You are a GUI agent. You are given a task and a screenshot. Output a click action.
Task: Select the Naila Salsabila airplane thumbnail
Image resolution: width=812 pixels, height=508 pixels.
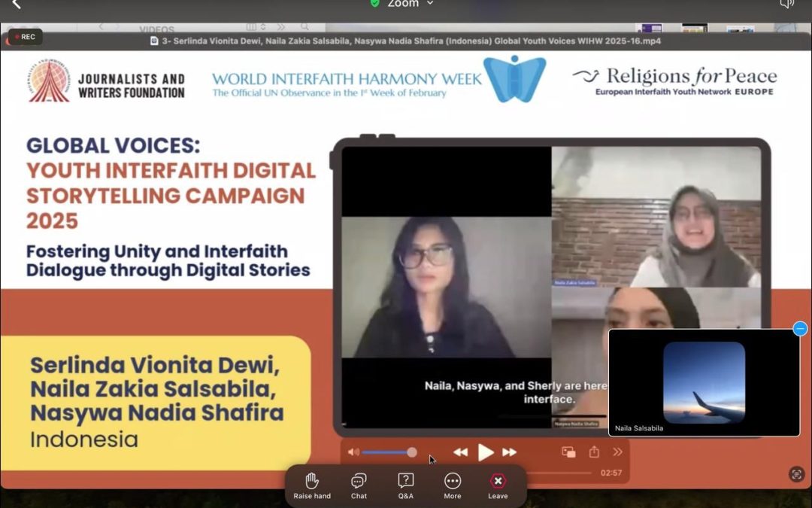(x=704, y=382)
